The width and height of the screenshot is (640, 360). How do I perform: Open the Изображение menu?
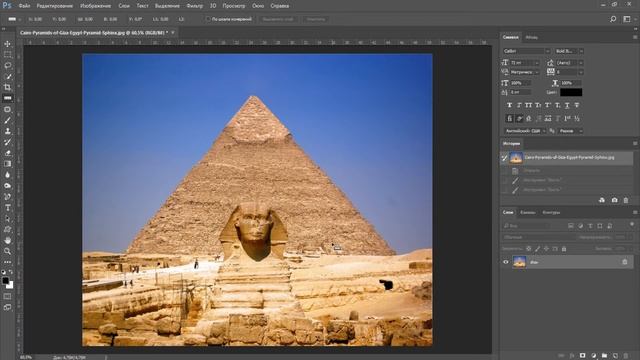click(x=96, y=6)
